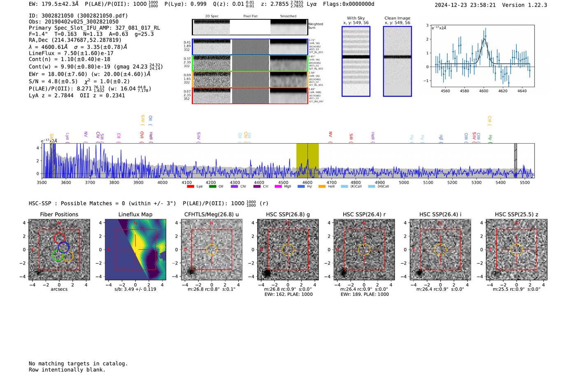
Task: Click the yellow highlighted band at 4600 Å
Action: pos(307,160)
